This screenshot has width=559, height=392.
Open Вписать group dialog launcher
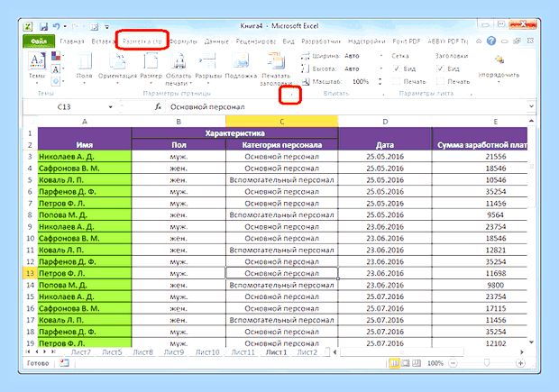(383, 94)
